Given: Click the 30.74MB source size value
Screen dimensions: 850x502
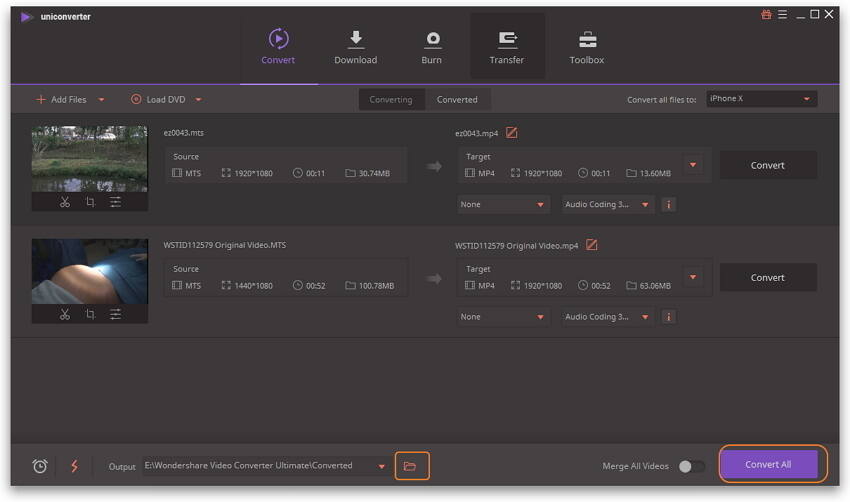Looking at the screenshot, I should pyautogui.click(x=374, y=173).
